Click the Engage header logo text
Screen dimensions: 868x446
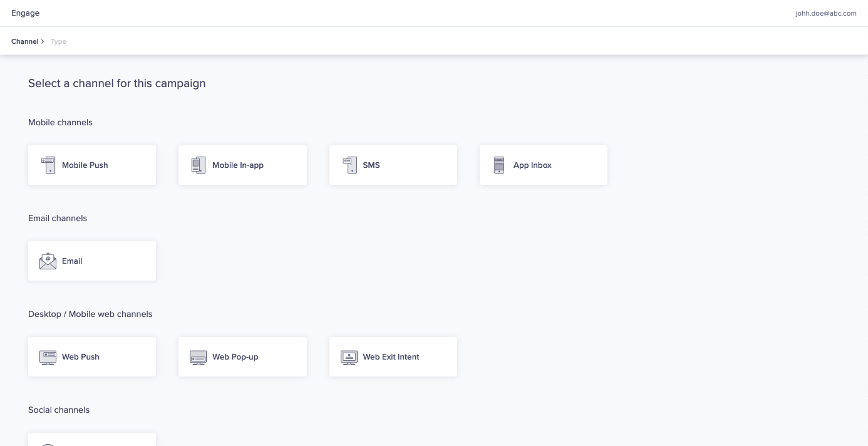point(25,13)
